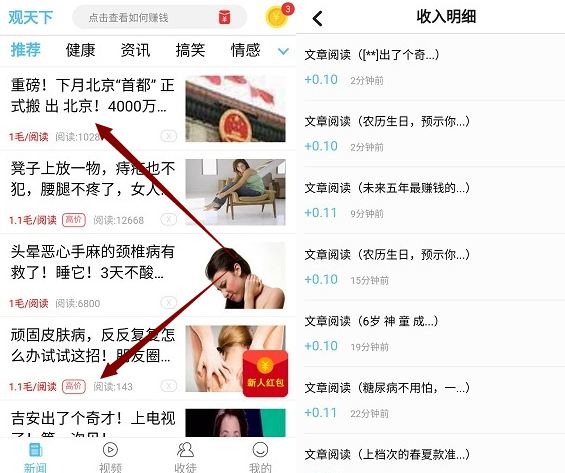The height and width of the screenshot is (473, 565).
Task: Dismiss the 凳子上放一物 article with X
Action: point(169,219)
